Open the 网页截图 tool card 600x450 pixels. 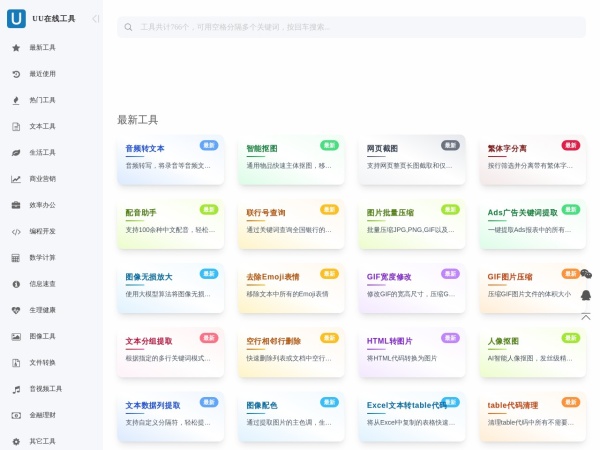412,158
